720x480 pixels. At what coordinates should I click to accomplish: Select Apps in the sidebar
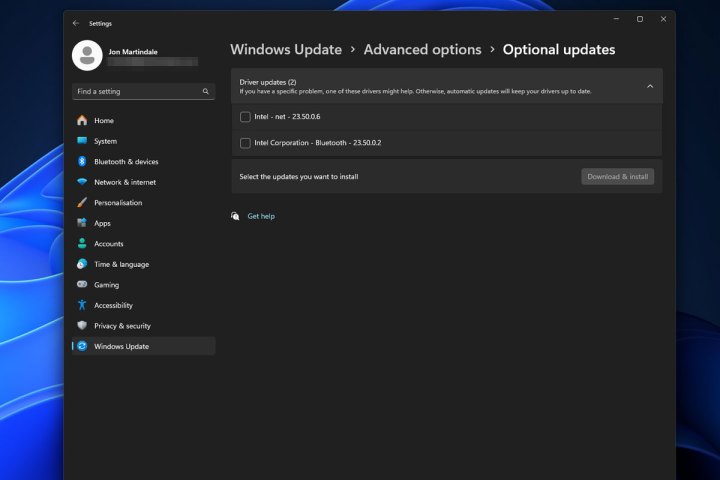[143, 223]
